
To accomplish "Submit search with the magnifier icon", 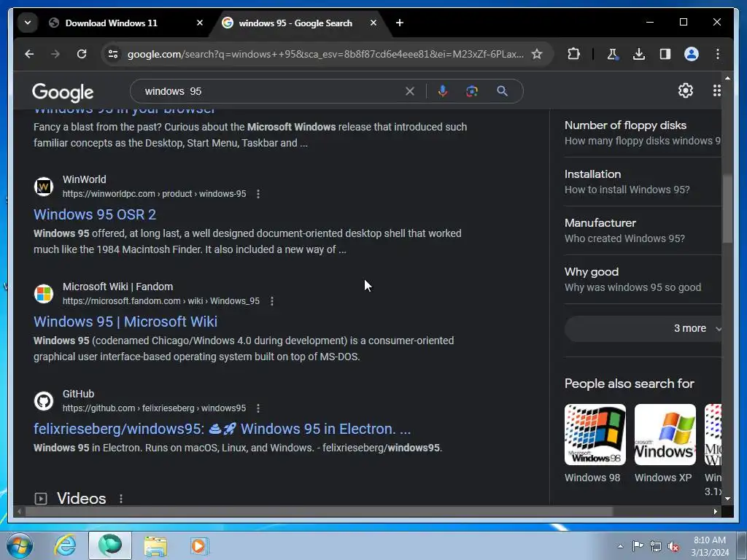I will click(x=502, y=91).
